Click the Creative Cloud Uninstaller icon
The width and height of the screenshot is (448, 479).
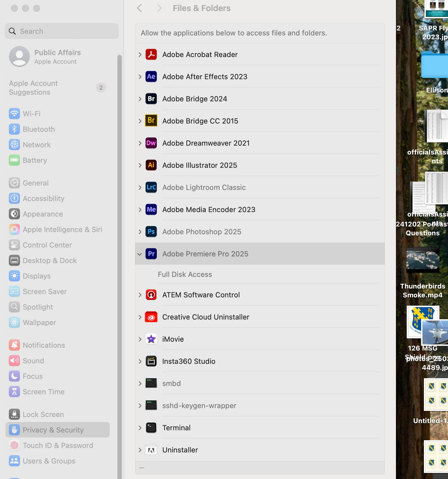(x=151, y=317)
